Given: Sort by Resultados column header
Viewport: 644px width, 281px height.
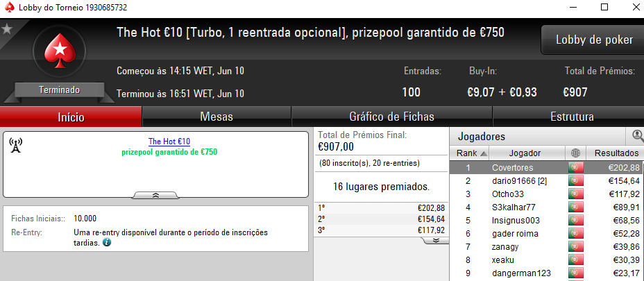Looking at the screenshot, I should coord(614,153).
